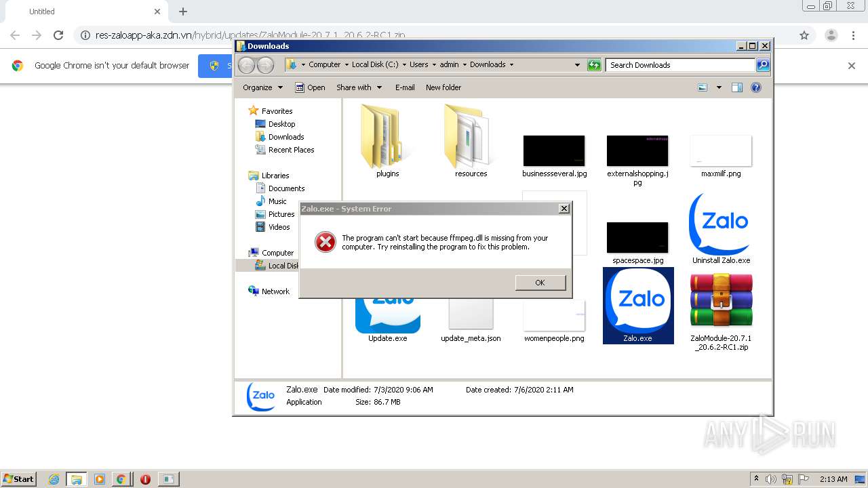Click volume icon in system tray
868x488 pixels.
[x=771, y=479]
